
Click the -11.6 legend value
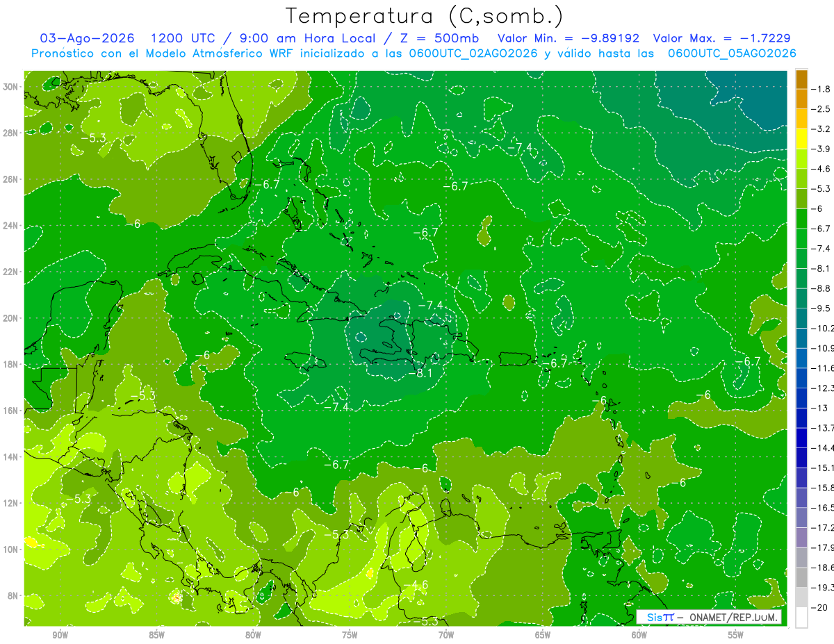point(822,368)
